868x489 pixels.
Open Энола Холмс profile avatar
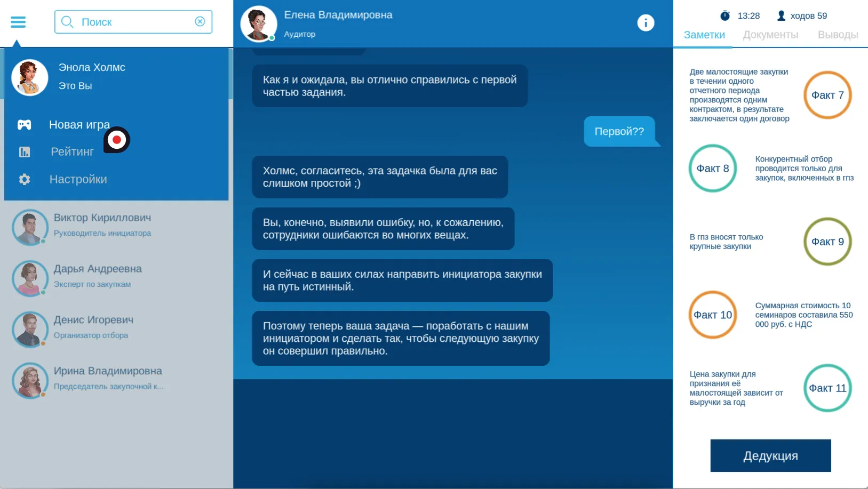coord(29,77)
